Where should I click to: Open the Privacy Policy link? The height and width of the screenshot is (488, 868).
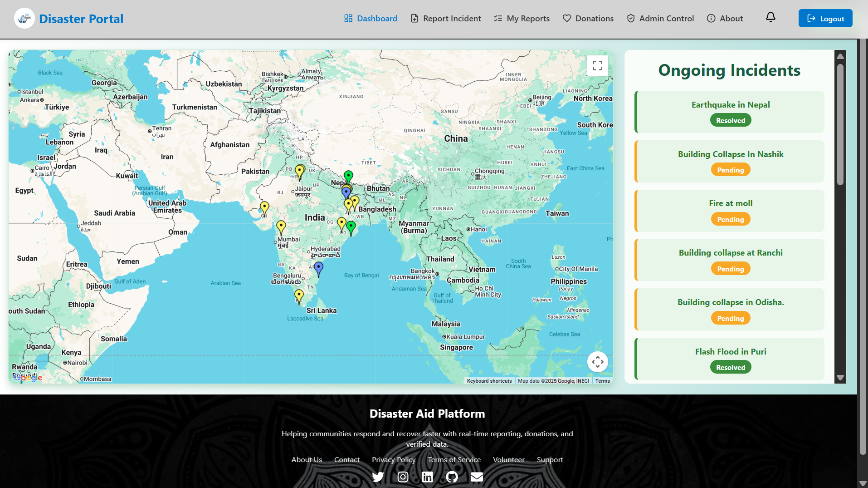394,459
